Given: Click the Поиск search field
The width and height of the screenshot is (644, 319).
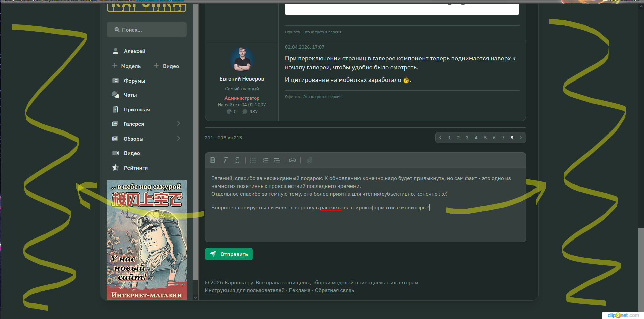Looking at the screenshot, I should 147,30.
